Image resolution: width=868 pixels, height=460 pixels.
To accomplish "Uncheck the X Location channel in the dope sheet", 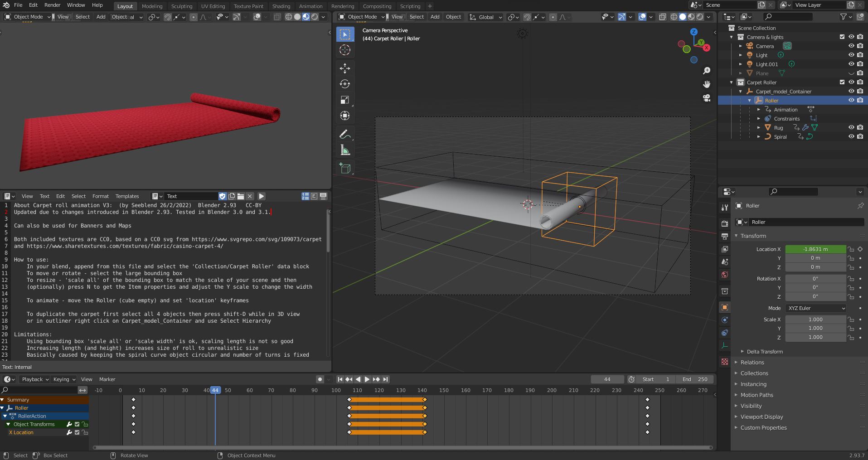I will point(77,432).
